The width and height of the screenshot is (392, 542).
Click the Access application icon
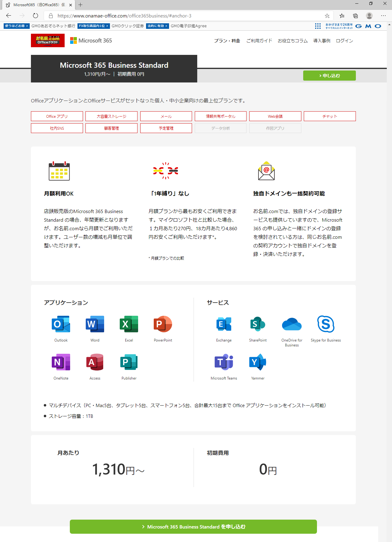tap(95, 362)
